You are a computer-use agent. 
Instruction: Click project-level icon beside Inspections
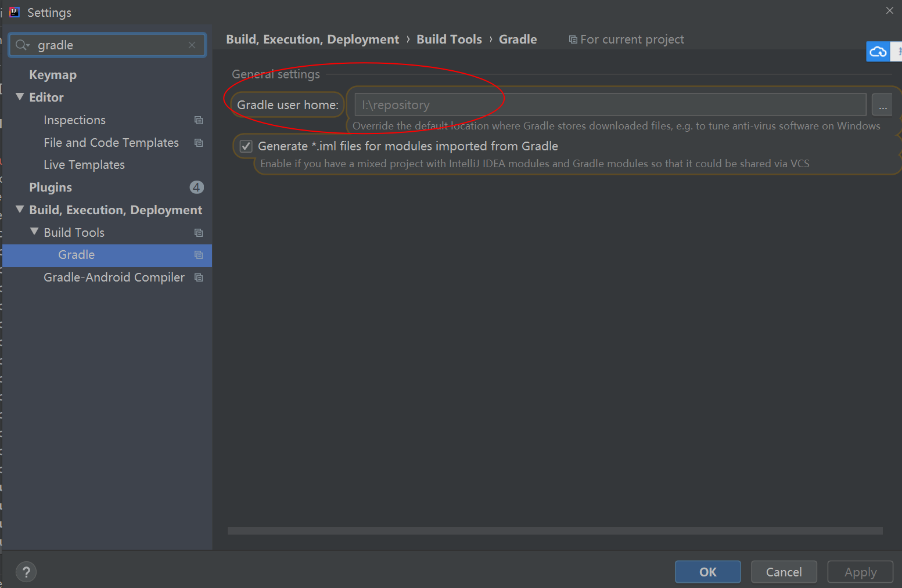coord(199,120)
